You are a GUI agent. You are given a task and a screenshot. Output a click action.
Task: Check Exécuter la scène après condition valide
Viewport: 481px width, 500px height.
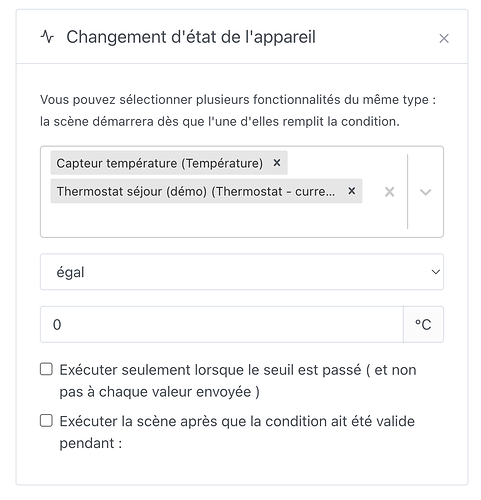(x=46, y=421)
